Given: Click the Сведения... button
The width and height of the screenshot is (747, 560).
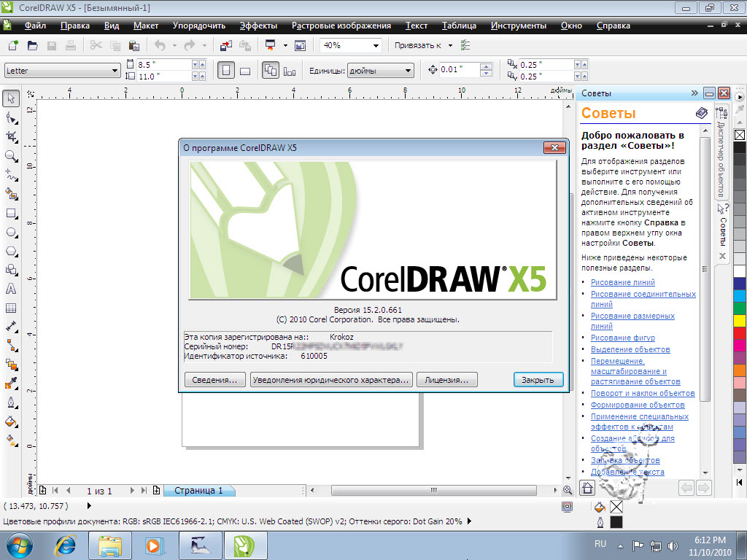Looking at the screenshot, I should (215, 379).
